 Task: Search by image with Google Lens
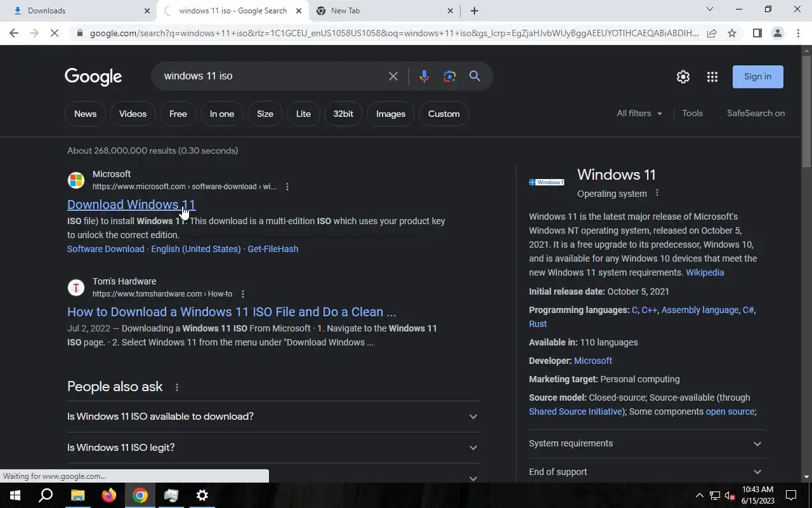[x=450, y=76]
